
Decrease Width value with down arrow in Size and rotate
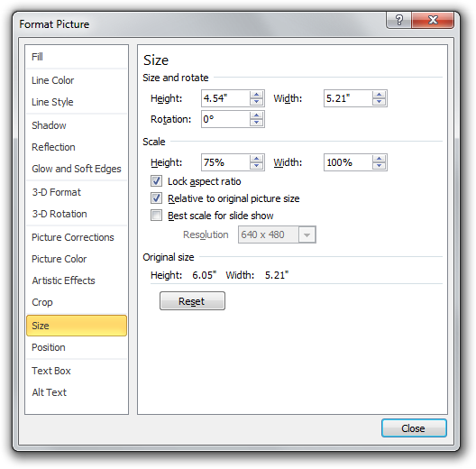pyautogui.click(x=379, y=102)
